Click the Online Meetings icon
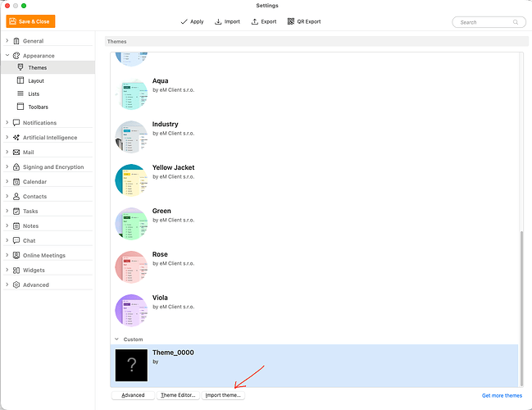This screenshot has height=410, width=532. (x=16, y=255)
